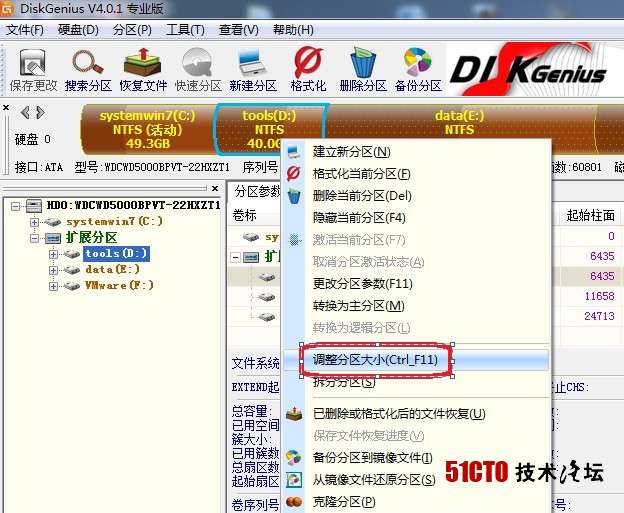624x513 pixels.
Task: Go to next disk arrow
Action: [40, 113]
